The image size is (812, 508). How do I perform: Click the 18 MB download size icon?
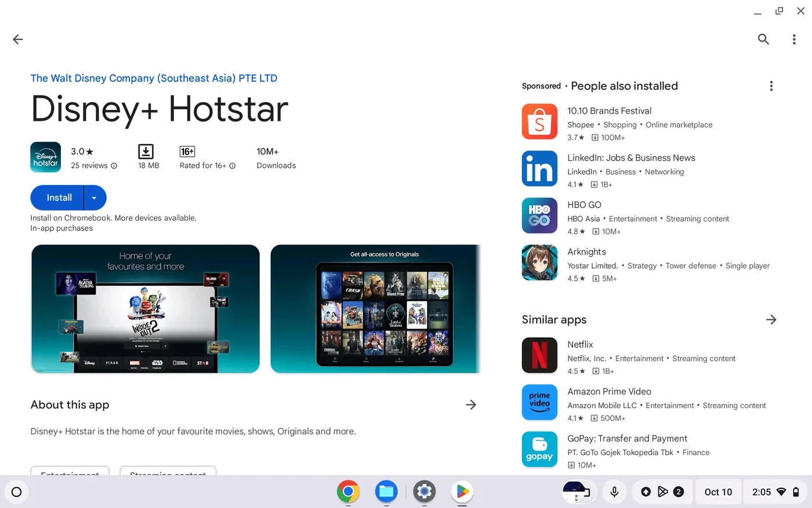(x=146, y=152)
